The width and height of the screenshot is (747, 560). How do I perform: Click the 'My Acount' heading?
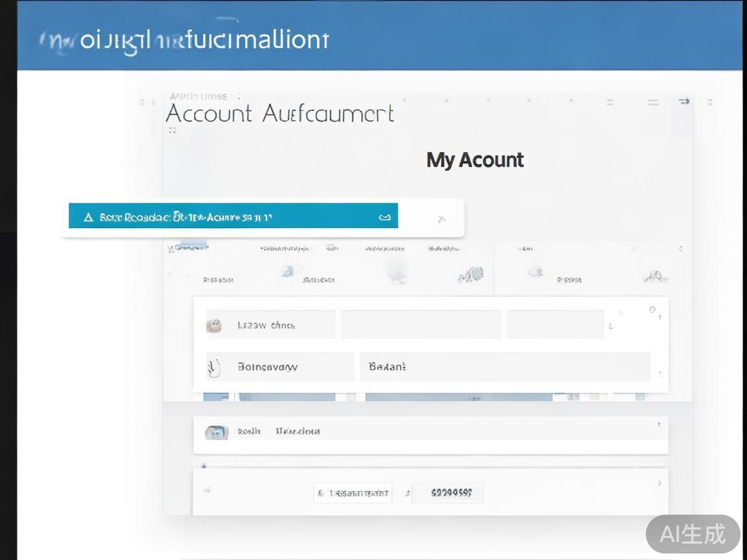pos(475,160)
